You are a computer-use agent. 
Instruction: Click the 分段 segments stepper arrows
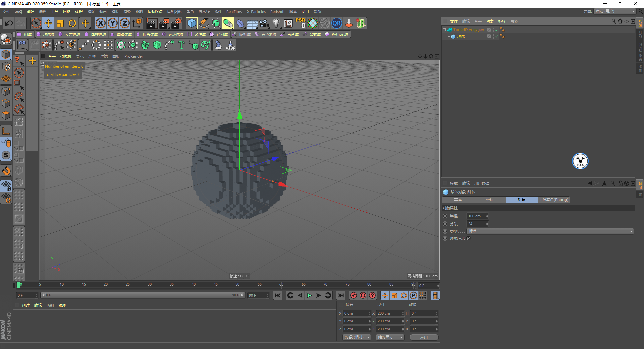(x=487, y=224)
